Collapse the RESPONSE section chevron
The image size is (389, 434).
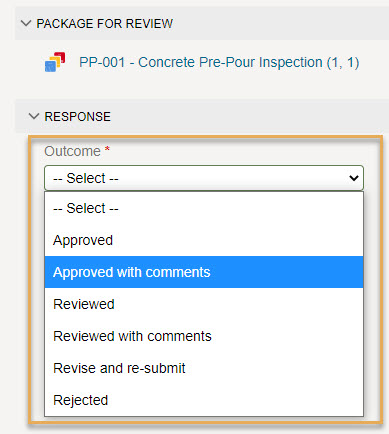(34, 116)
